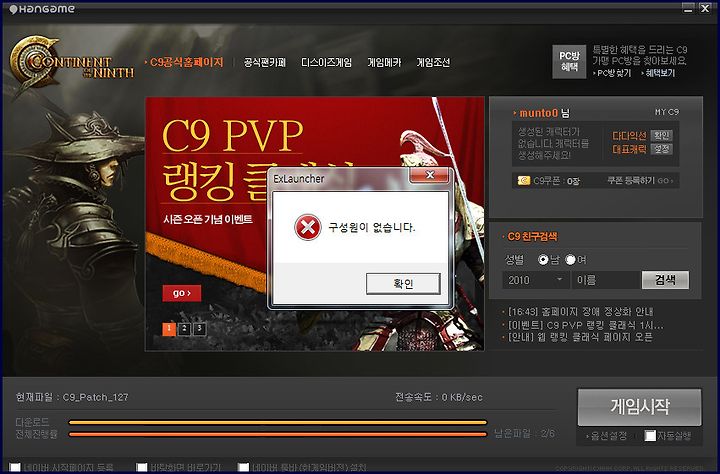Select the 여 gender radio button
This screenshot has width=720, height=474.
coord(570,260)
